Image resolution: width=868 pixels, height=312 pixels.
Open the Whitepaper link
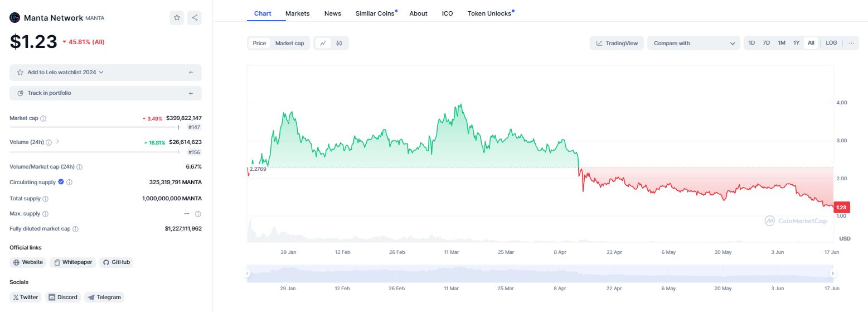(x=73, y=262)
